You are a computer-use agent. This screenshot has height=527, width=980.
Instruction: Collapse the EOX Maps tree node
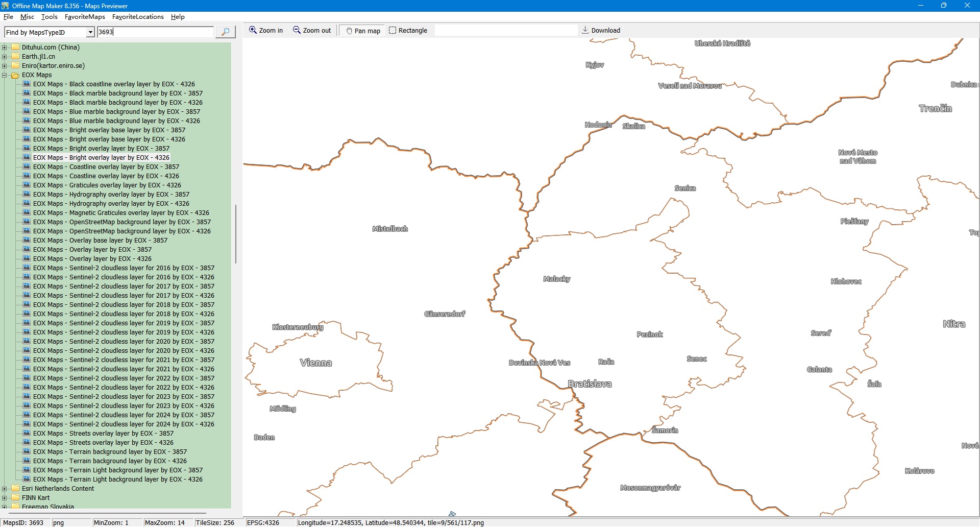pos(5,75)
